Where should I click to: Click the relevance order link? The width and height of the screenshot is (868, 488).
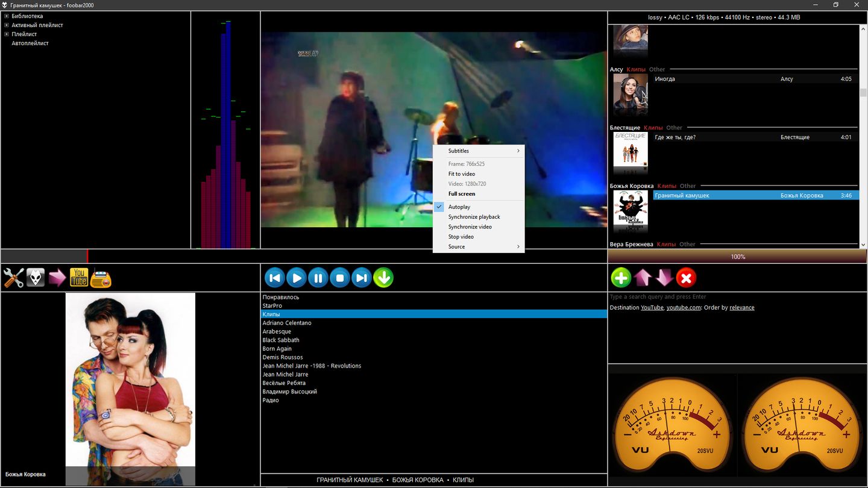(741, 307)
